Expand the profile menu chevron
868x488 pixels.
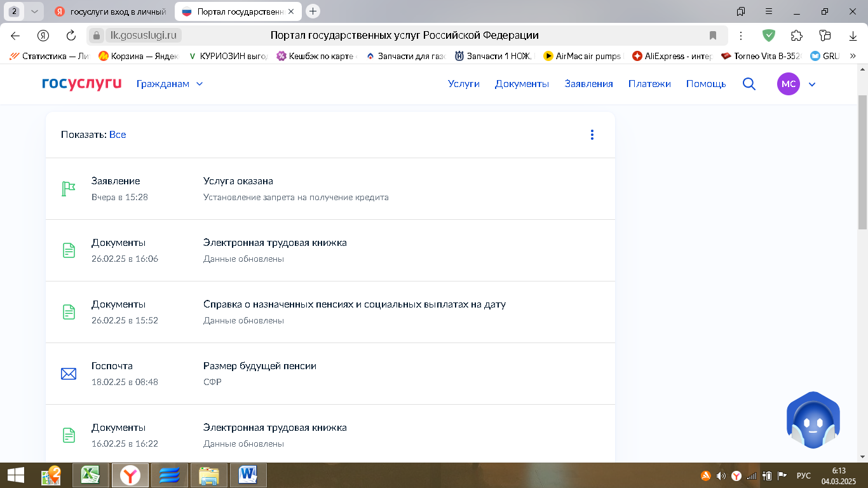(811, 84)
